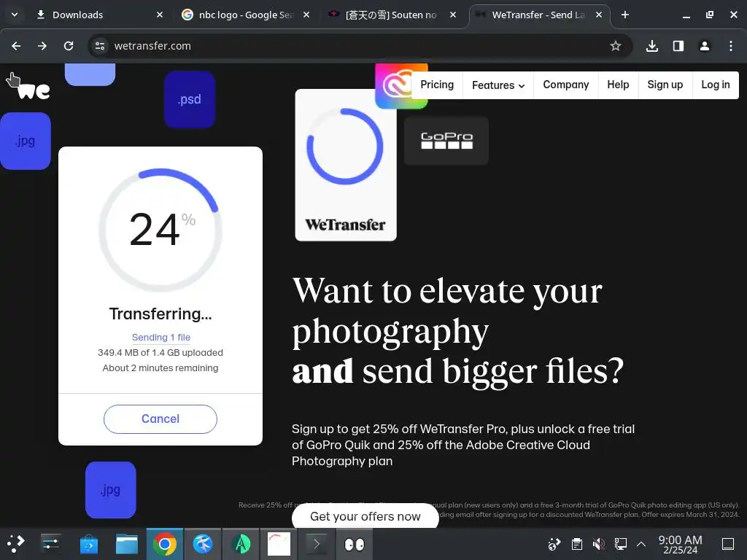
Task: Close the Souten no tab
Action: [x=453, y=15]
